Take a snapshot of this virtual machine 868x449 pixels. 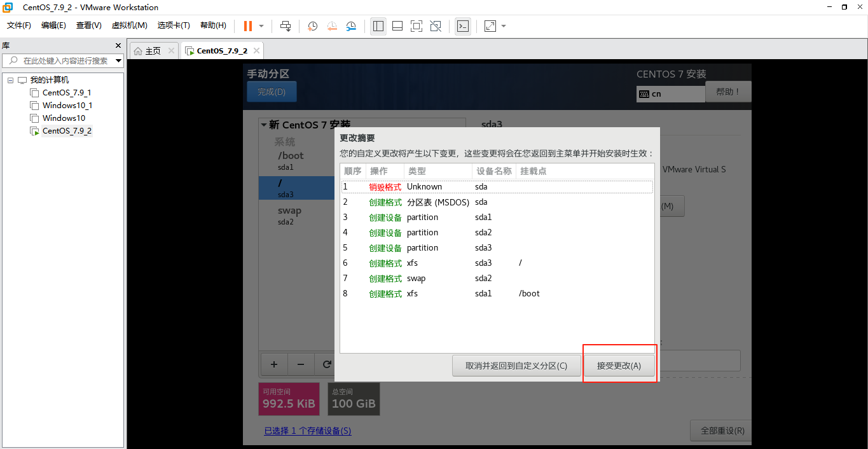coord(313,26)
